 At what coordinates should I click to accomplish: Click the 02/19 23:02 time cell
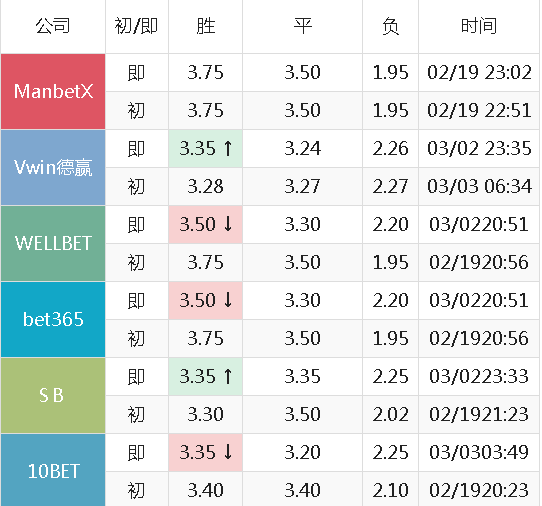tap(479, 73)
